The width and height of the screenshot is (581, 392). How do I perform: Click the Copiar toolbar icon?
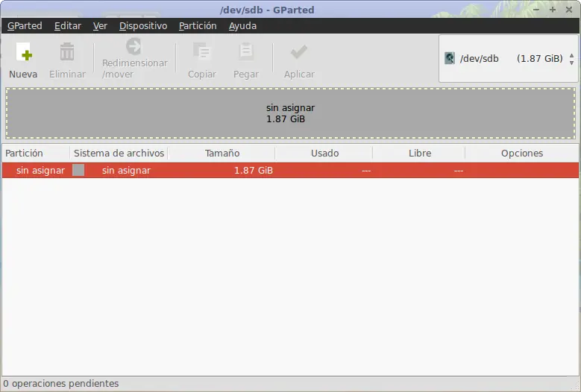coord(201,51)
